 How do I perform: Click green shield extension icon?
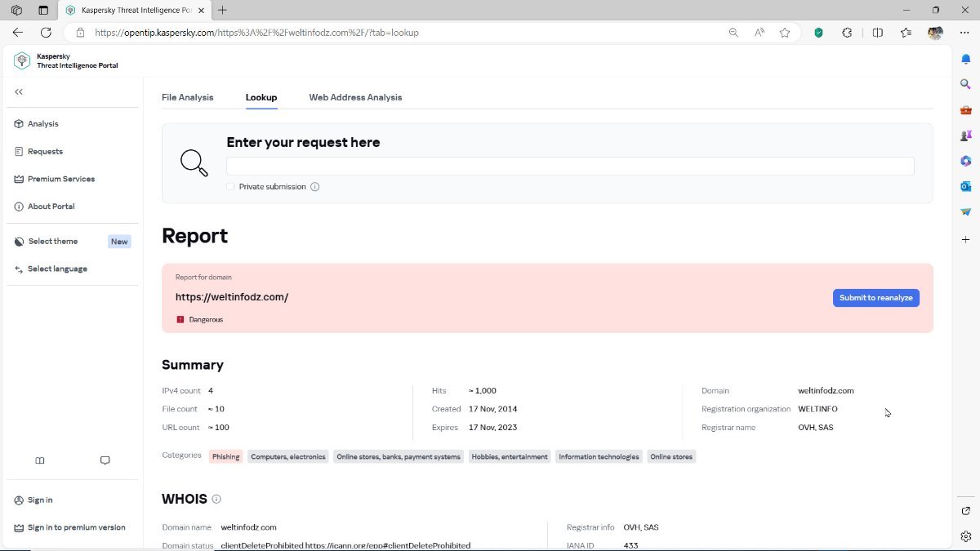coord(819,33)
